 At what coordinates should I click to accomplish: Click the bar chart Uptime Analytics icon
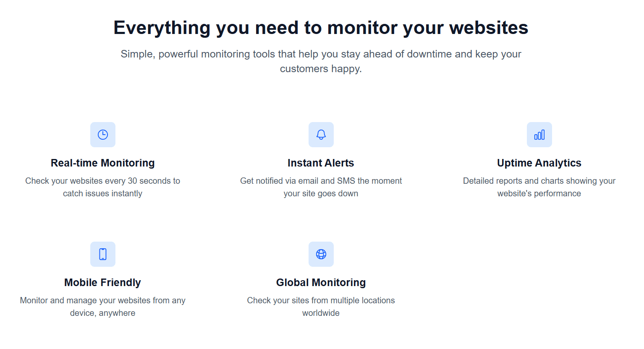539,135
